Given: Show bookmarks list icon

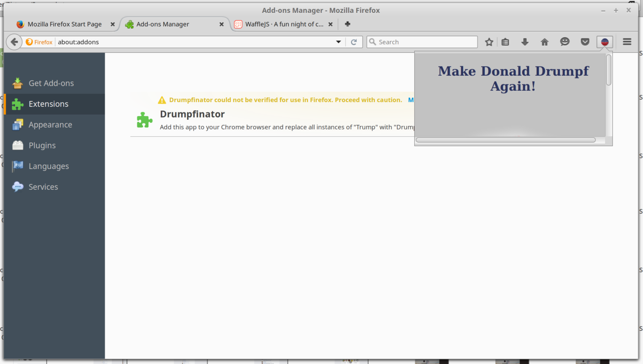Looking at the screenshot, I should click(x=505, y=42).
